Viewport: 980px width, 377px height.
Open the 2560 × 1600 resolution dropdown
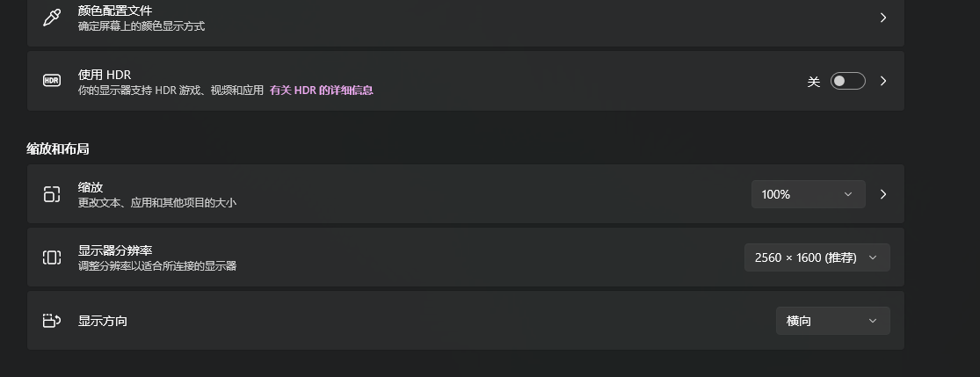(x=817, y=257)
